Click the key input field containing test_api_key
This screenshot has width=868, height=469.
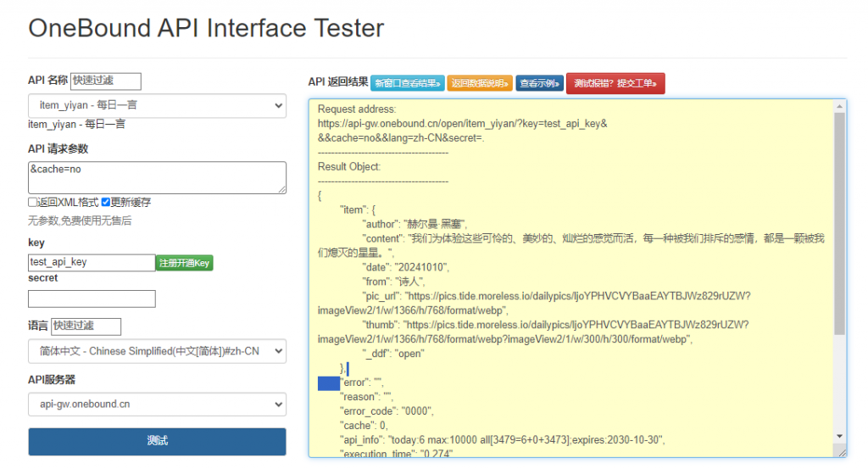point(92,263)
